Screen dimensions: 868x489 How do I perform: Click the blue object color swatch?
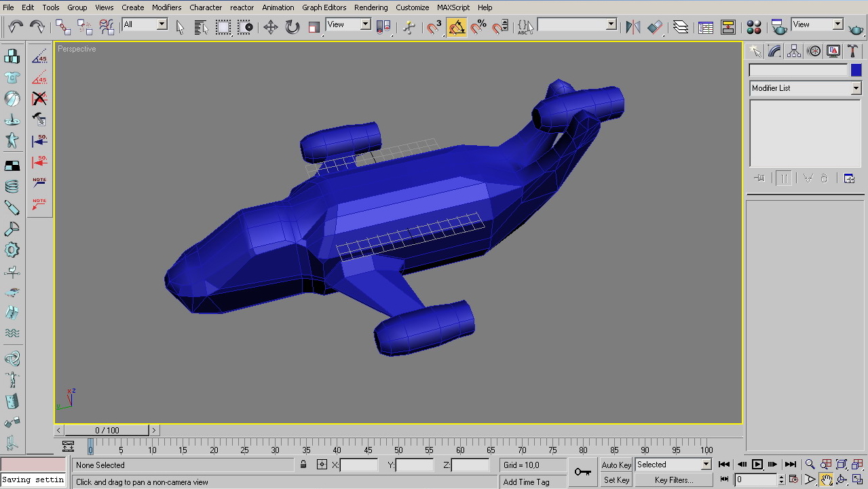point(856,70)
